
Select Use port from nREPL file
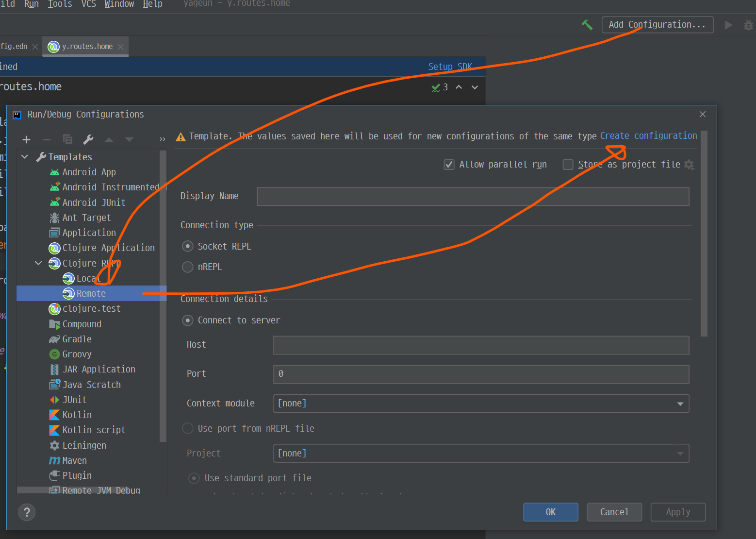tap(188, 429)
